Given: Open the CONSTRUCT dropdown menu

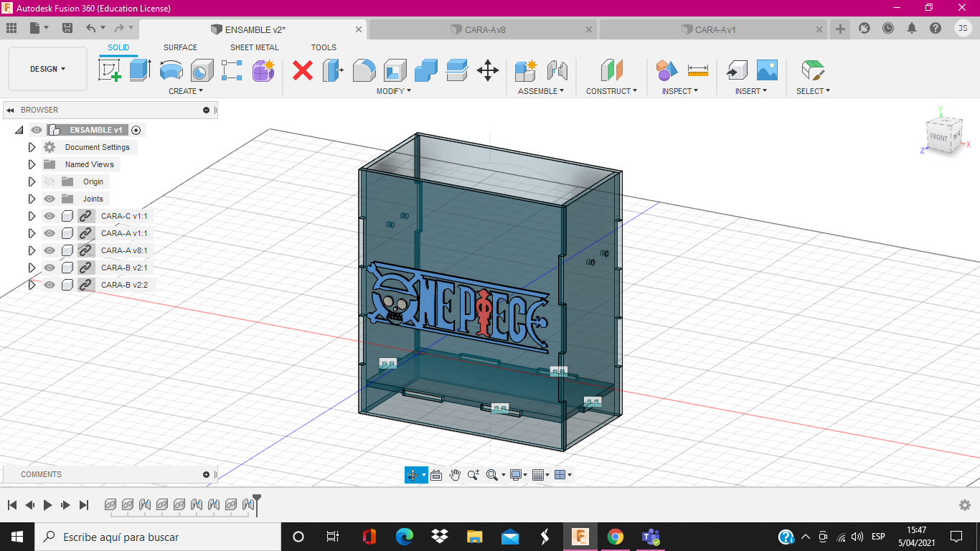Looking at the screenshot, I should pyautogui.click(x=611, y=91).
